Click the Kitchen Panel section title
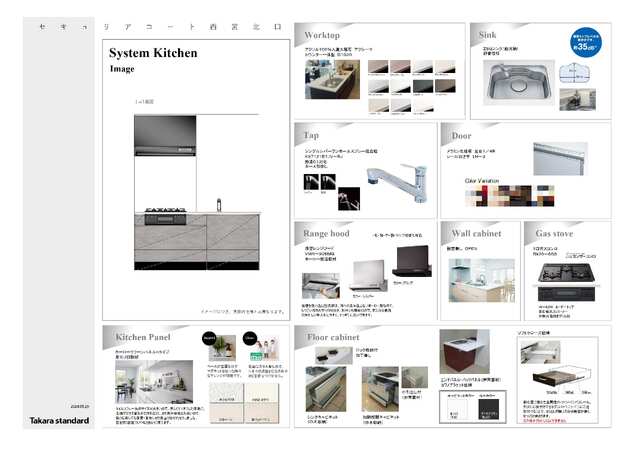This screenshot has height=453, width=640. [x=146, y=338]
